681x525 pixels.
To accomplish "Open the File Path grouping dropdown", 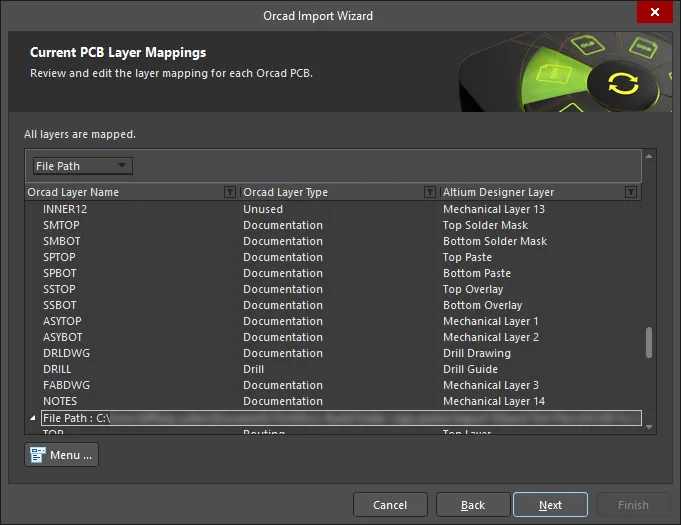I will coord(83,166).
